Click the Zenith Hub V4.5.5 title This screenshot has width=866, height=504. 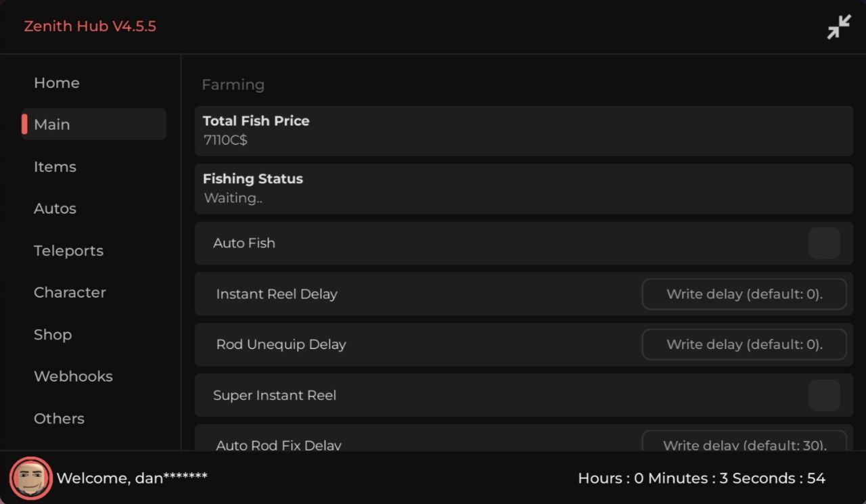(90, 26)
